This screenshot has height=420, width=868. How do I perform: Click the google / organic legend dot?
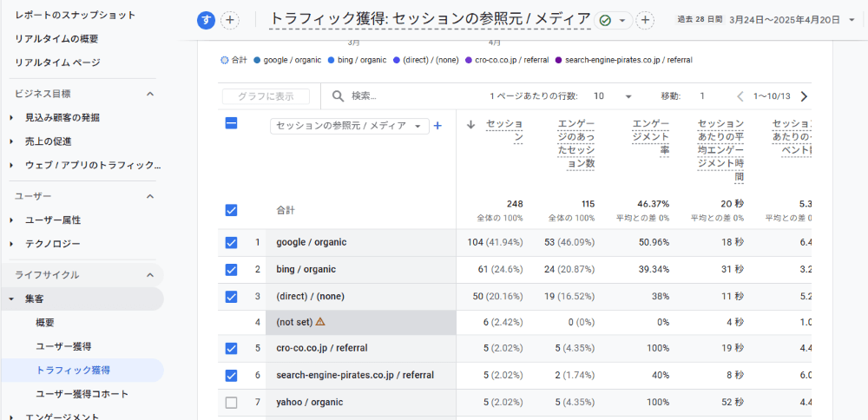[257, 60]
